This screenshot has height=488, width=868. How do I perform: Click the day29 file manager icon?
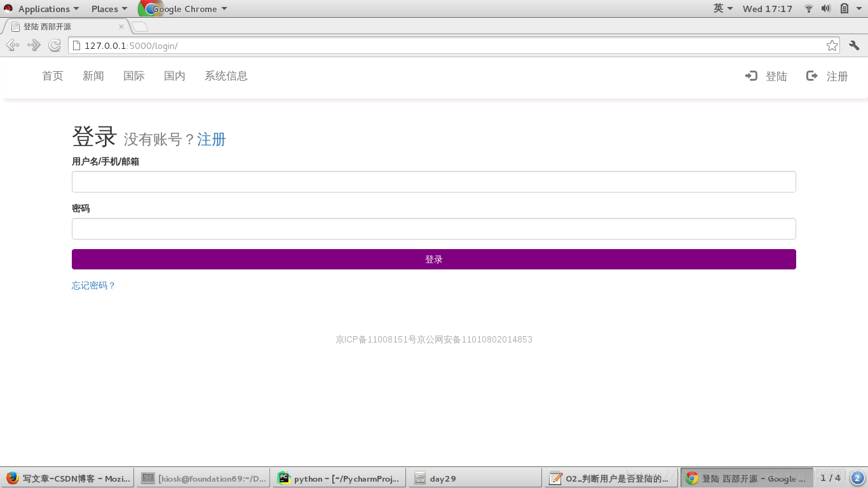[419, 478]
